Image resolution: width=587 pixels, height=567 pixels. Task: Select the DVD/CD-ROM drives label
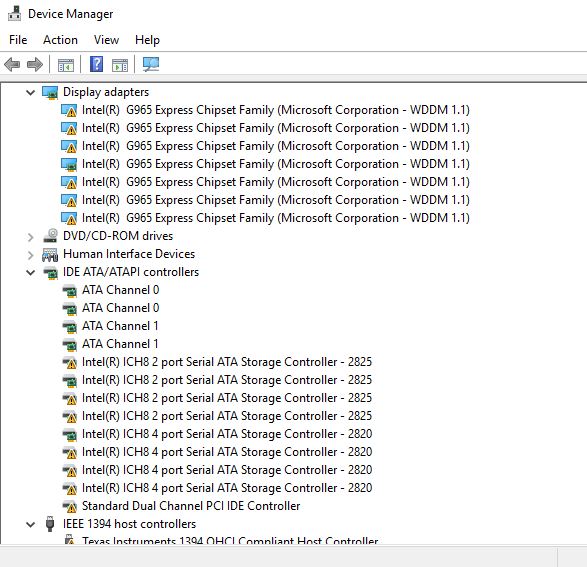point(118,236)
